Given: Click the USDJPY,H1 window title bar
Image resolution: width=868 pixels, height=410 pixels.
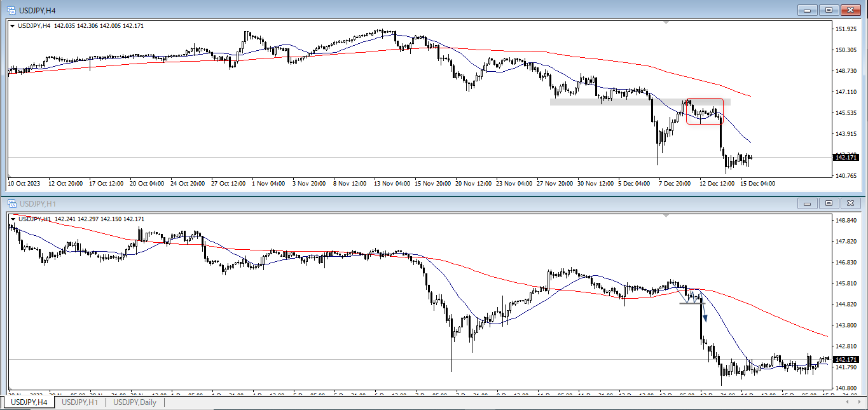Looking at the screenshot, I should click(x=382, y=203).
